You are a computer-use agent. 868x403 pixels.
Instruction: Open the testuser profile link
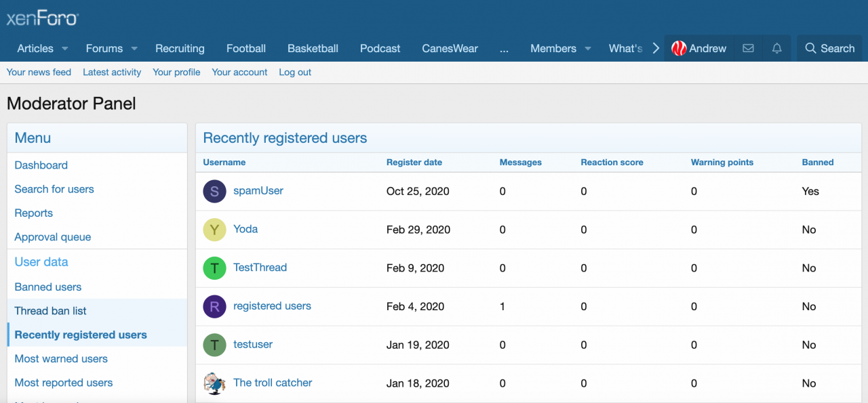(x=253, y=344)
